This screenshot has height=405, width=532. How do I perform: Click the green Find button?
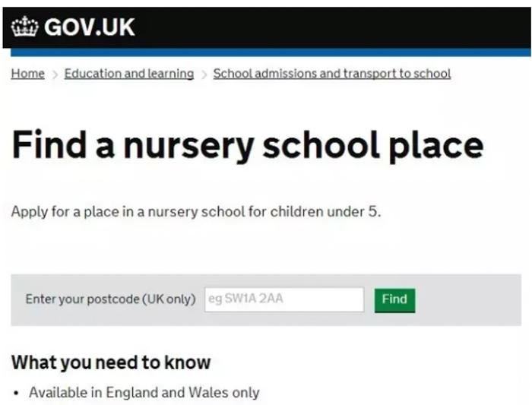[394, 300]
